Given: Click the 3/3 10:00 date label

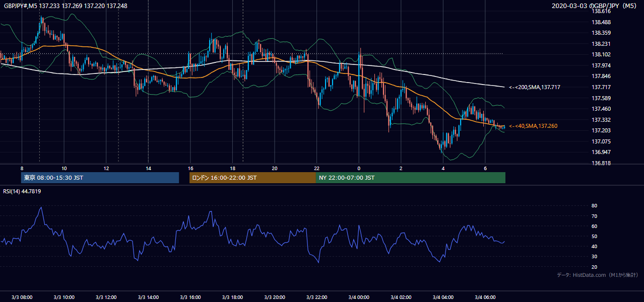Looking at the screenshot, I should pyautogui.click(x=64, y=297).
